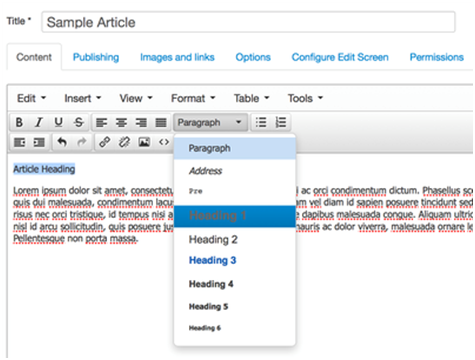Redo the last action
The height and width of the screenshot is (360, 475).
[82, 142]
